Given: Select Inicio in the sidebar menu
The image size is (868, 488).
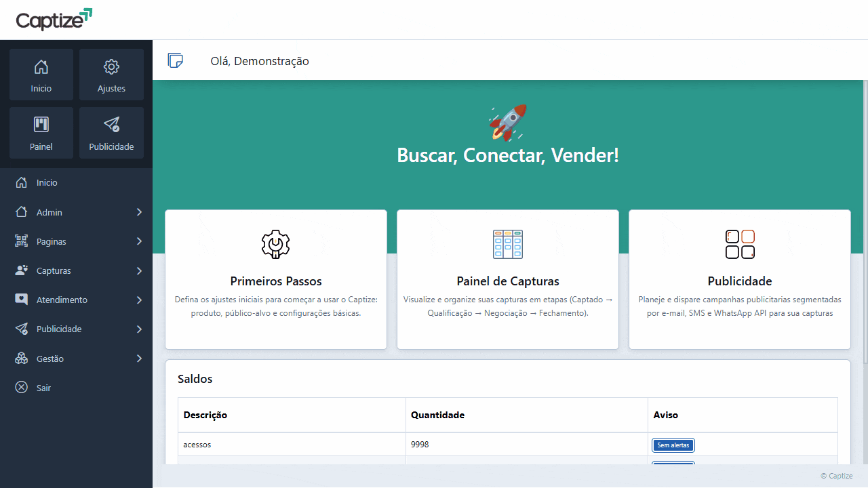Looking at the screenshot, I should tap(47, 182).
